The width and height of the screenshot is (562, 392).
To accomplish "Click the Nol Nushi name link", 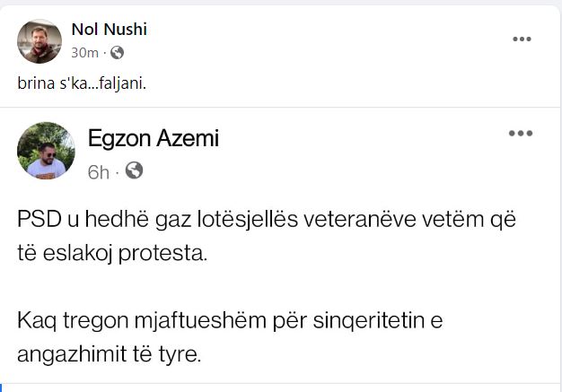I will pos(109,30).
